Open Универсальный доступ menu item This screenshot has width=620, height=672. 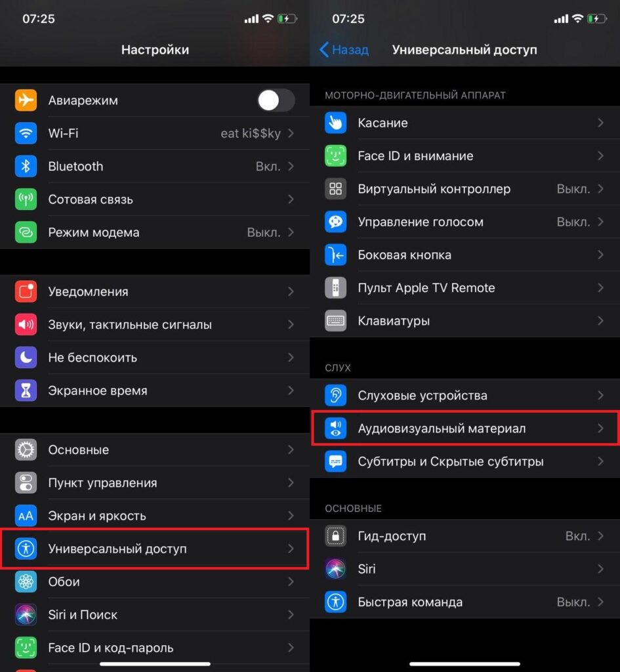[155, 549]
